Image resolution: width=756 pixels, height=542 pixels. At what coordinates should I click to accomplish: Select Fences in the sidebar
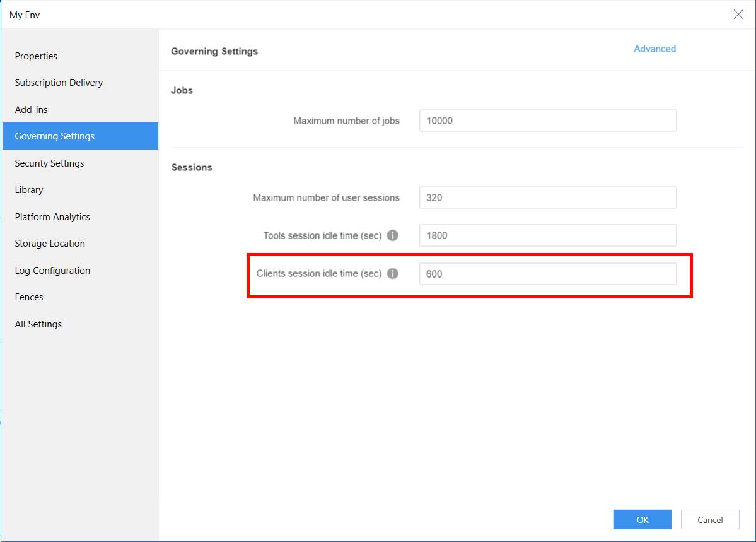29,297
